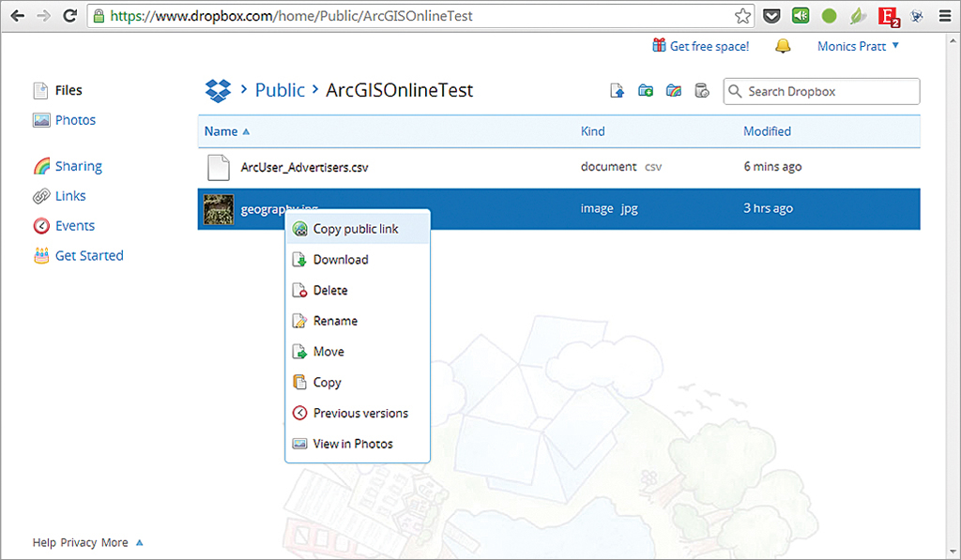Choose Delete from context menu
This screenshot has width=961, height=560.
pyautogui.click(x=358, y=291)
